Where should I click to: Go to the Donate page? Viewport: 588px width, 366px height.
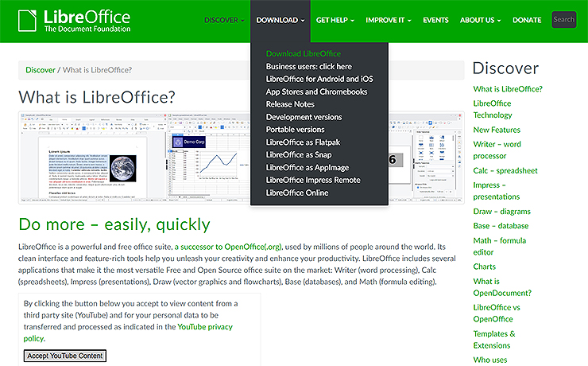527,20
